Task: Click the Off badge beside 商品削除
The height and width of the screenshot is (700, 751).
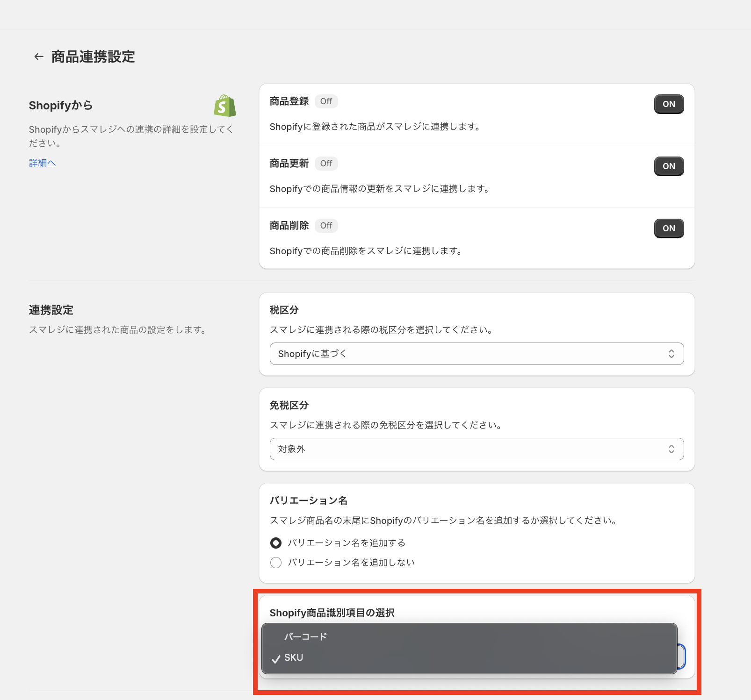Action: 326,226
